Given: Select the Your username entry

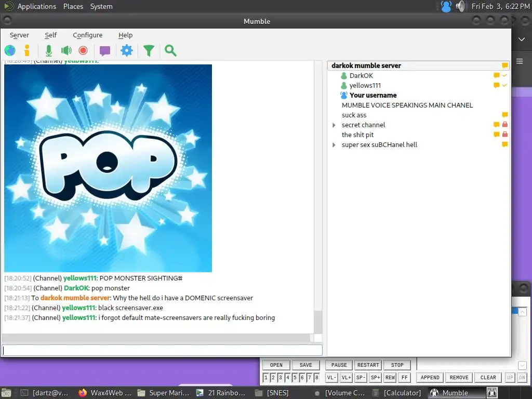Looking at the screenshot, I should (373, 96).
